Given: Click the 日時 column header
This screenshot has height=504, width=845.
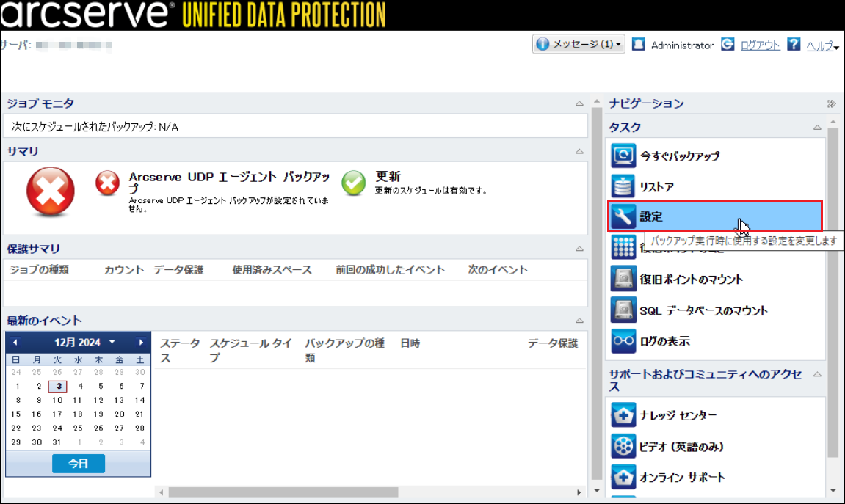Looking at the screenshot, I should (x=410, y=343).
